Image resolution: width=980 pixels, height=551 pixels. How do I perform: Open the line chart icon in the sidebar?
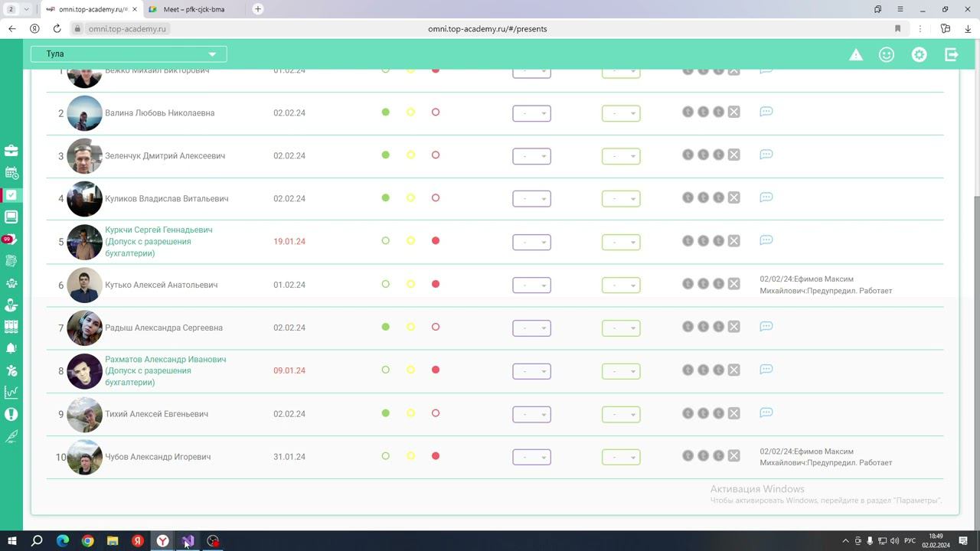point(11,393)
